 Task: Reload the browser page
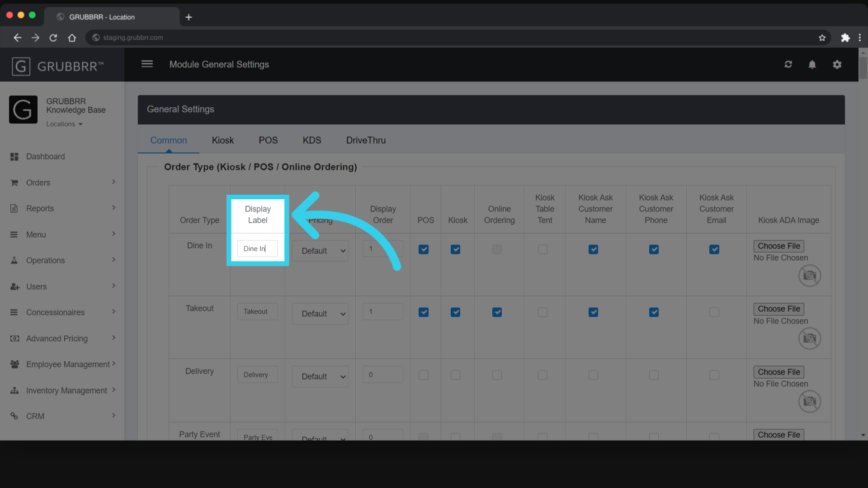click(53, 38)
